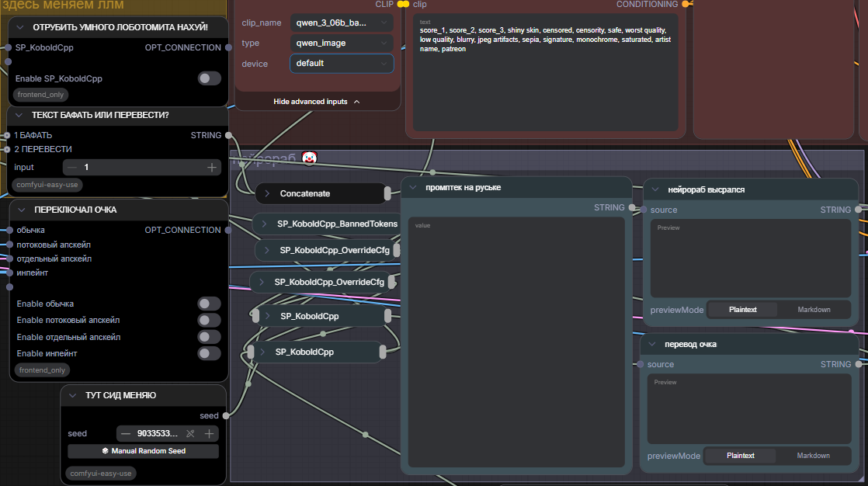Click 2 ПЕРЕВЕСТИ input slot dot
The image size is (868, 486).
coord(7,150)
